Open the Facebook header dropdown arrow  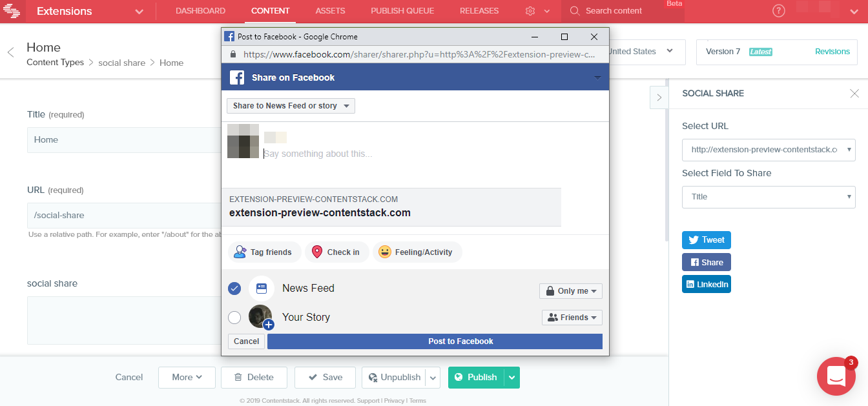pos(597,77)
